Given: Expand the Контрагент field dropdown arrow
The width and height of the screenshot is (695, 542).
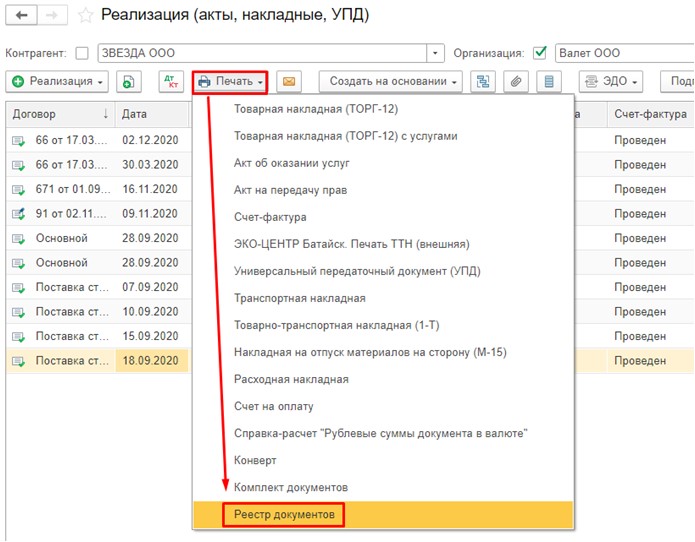Looking at the screenshot, I should (435, 53).
